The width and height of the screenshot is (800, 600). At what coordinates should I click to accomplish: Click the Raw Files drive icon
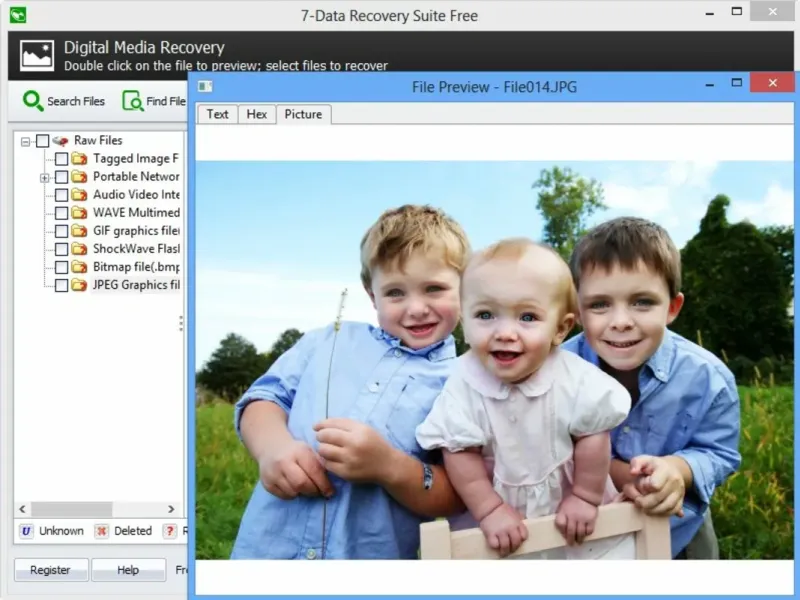60,141
